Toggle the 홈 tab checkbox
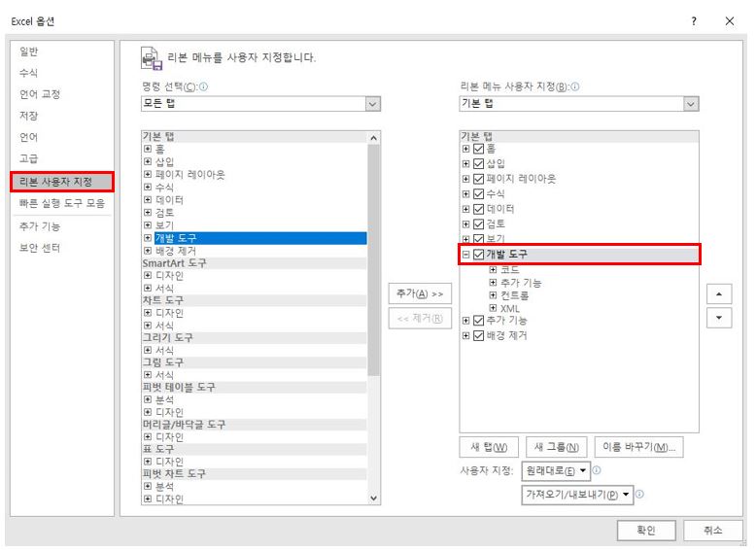Image resolution: width=756 pixels, height=550 pixels. click(x=478, y=149)
